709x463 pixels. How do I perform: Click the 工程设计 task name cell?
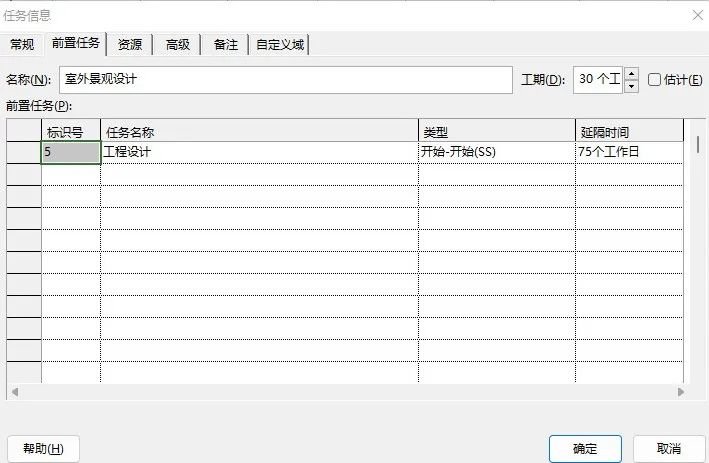[x=259, y=152]
